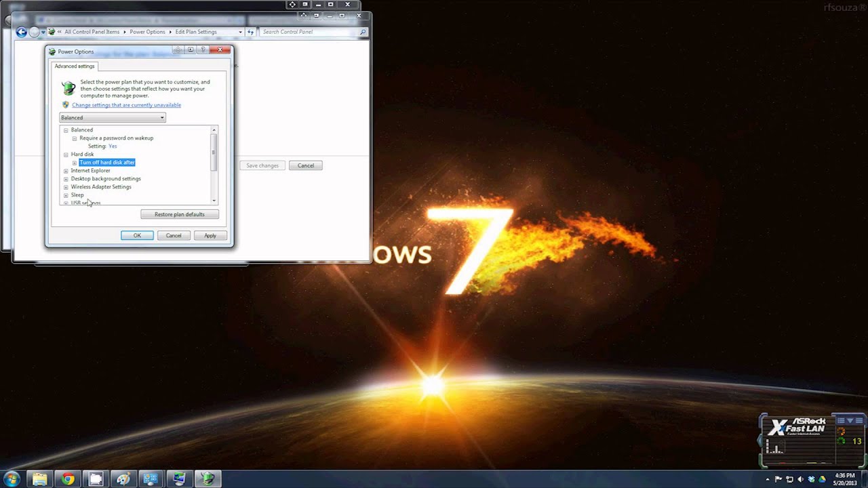Click the settings tree scrollbar thumb
868x488 pixels.
point(214,153)
